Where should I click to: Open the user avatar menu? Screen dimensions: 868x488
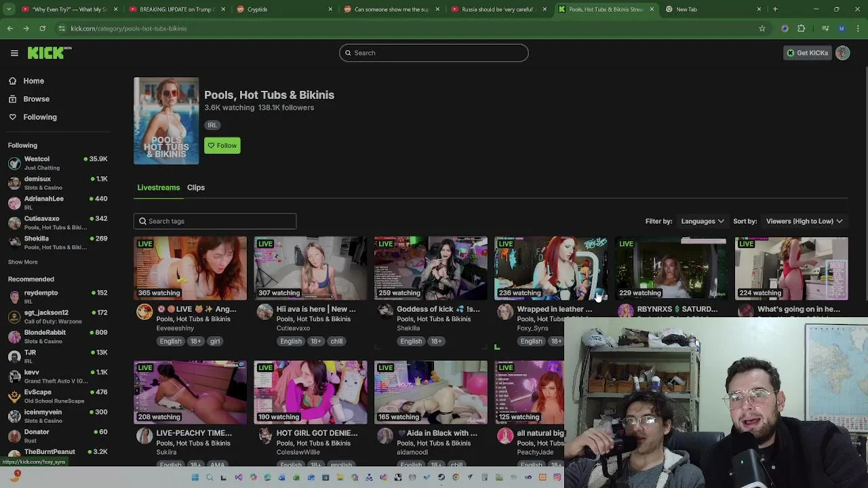(843, 53)
